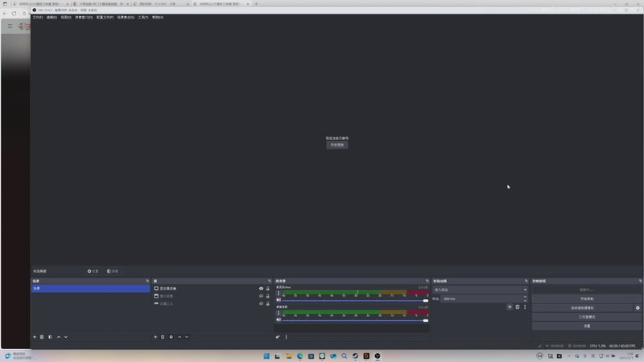
Task: Open the 文件(F) menu
Action: tap(37, 17)
